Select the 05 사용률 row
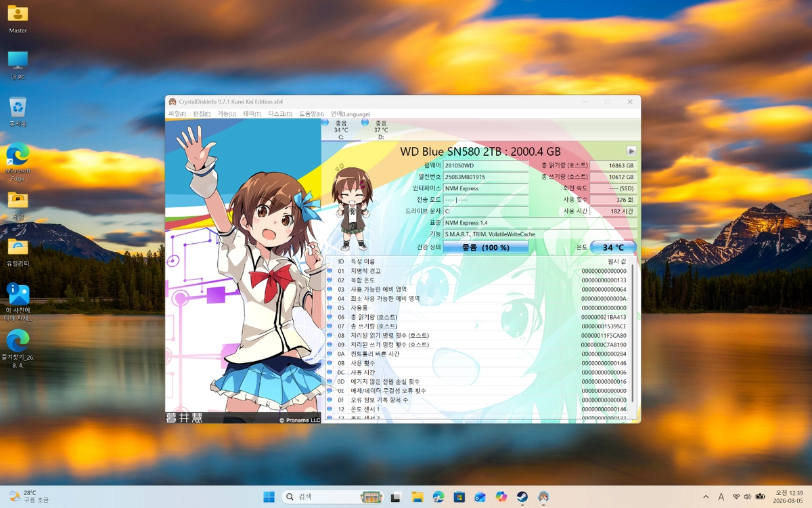Image resolution: width=812 pixels, height=508 pixels. coord(477,308)
